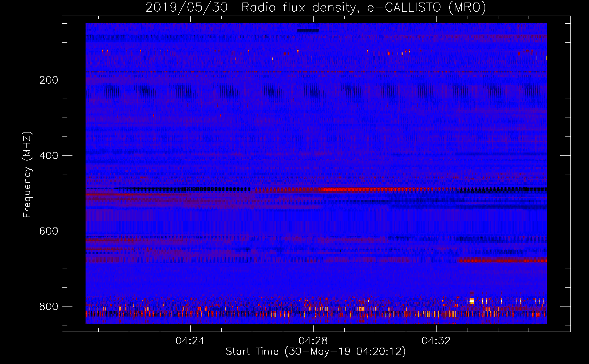Click the 04:28 time tick label

(313, 341)
